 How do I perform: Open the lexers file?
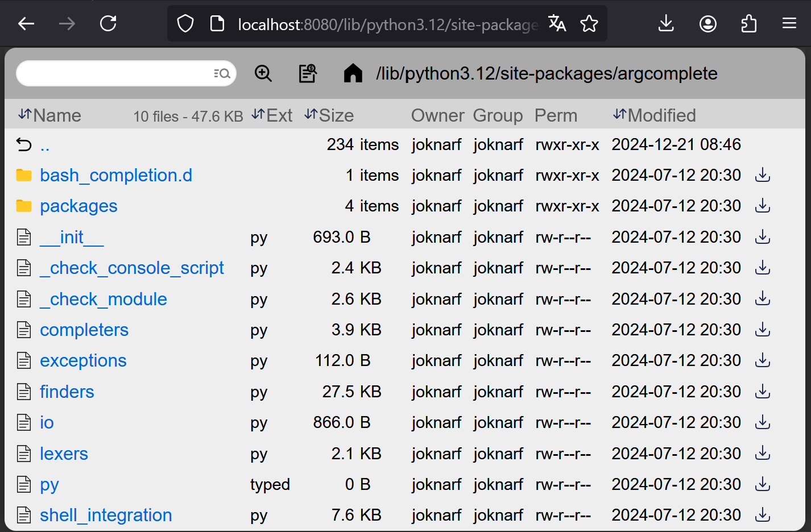[x=64, y=454]
